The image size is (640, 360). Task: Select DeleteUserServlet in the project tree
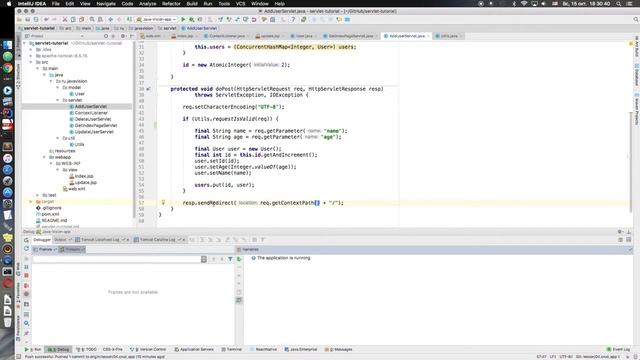point(93,119)
